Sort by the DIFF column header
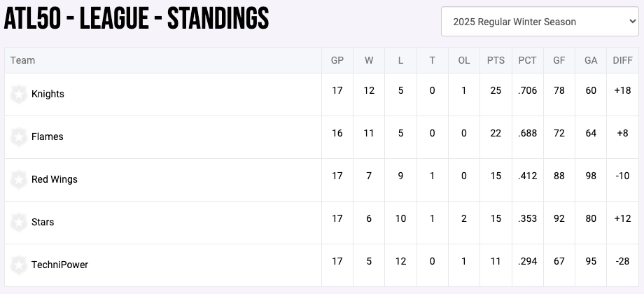Screen dimensions: 644x294 coord(622,60)
